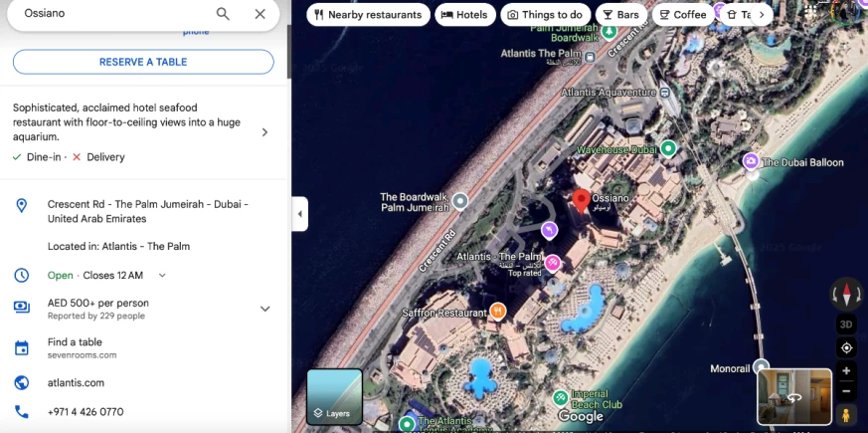Screen dimensions: 868x433
Task: Click the red Ossiano map pin
Action: 581,201
